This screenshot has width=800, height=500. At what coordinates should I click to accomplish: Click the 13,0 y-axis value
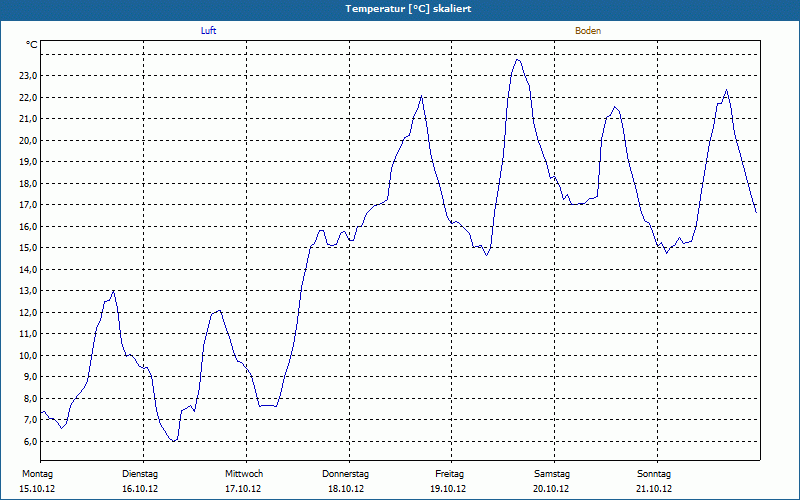point(28,291)
